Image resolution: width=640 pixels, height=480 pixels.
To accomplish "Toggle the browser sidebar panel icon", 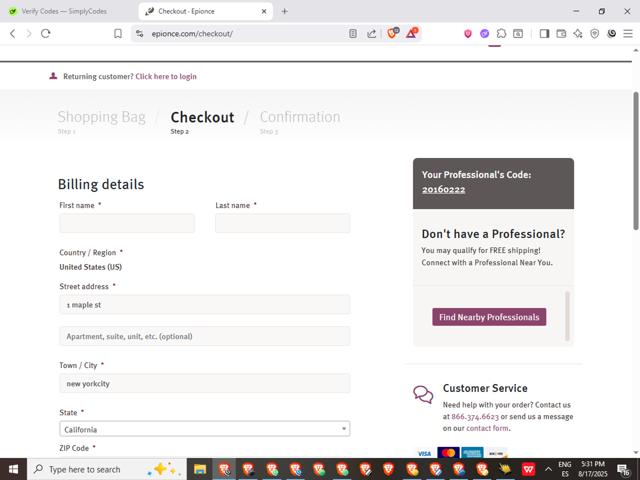I will click(544, 33).
